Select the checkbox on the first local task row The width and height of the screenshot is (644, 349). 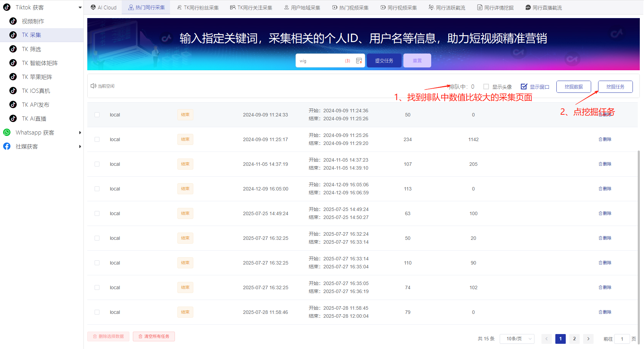[x=97, y=114]
